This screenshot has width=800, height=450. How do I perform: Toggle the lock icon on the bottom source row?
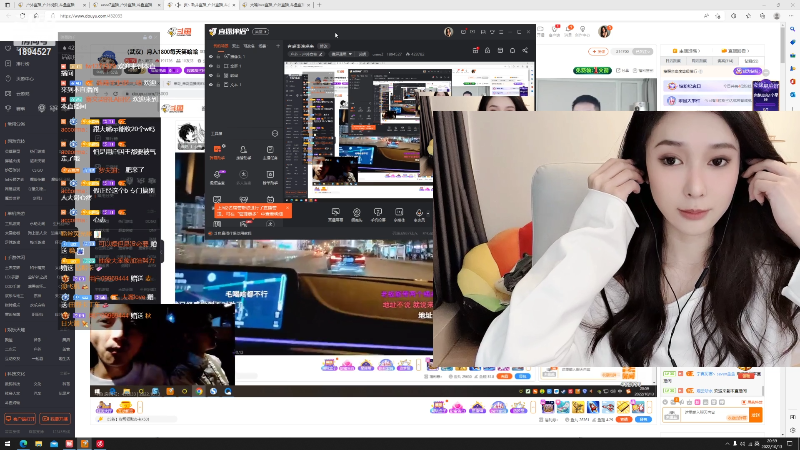(x=218, y=85)
